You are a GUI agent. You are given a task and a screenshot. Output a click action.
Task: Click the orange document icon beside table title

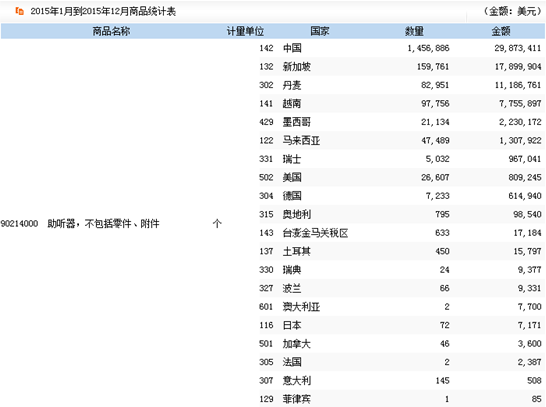coord(20,11)
